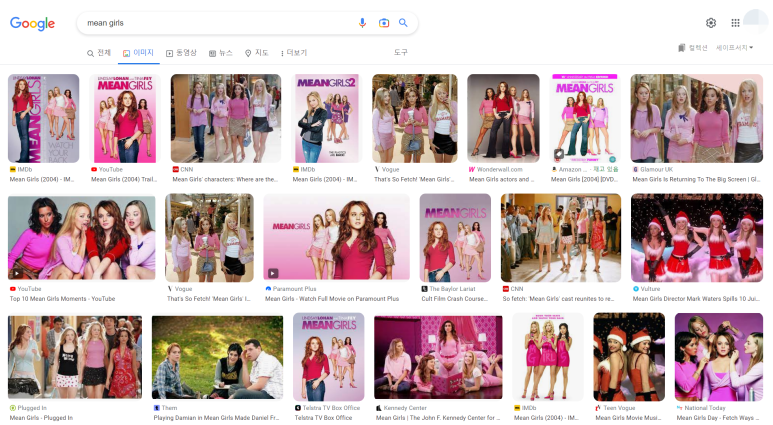Open the Teen Vogue Santa hats thumbnail
Screen dimensions: 773x425
point(629,357)
